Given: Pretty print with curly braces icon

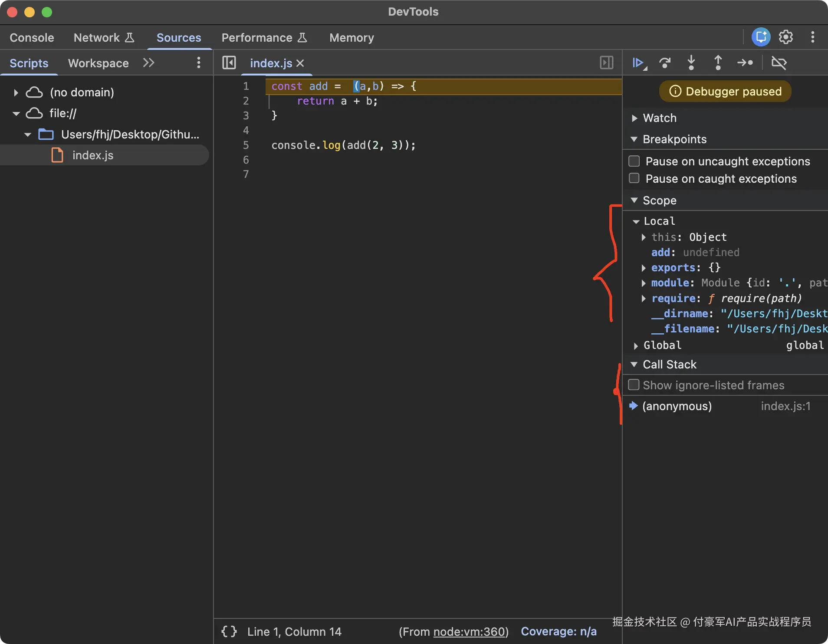Looking at the screenshot, I should click(229, 631).
